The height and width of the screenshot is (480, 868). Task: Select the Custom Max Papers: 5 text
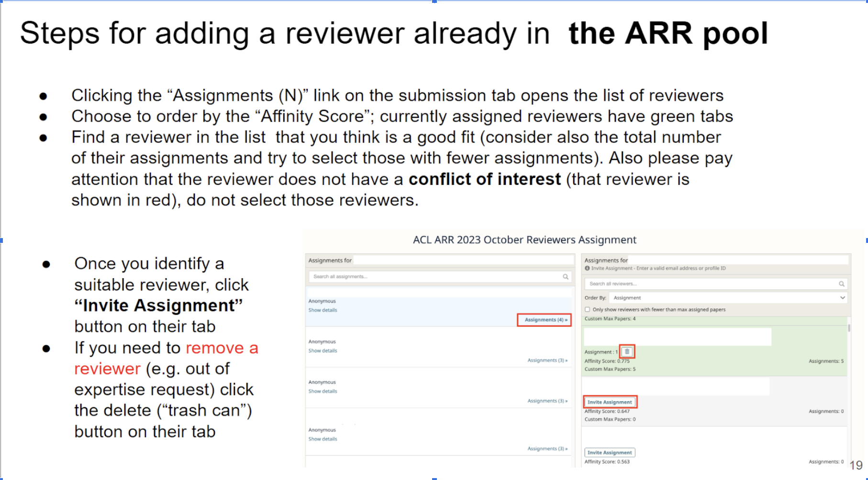610,369
